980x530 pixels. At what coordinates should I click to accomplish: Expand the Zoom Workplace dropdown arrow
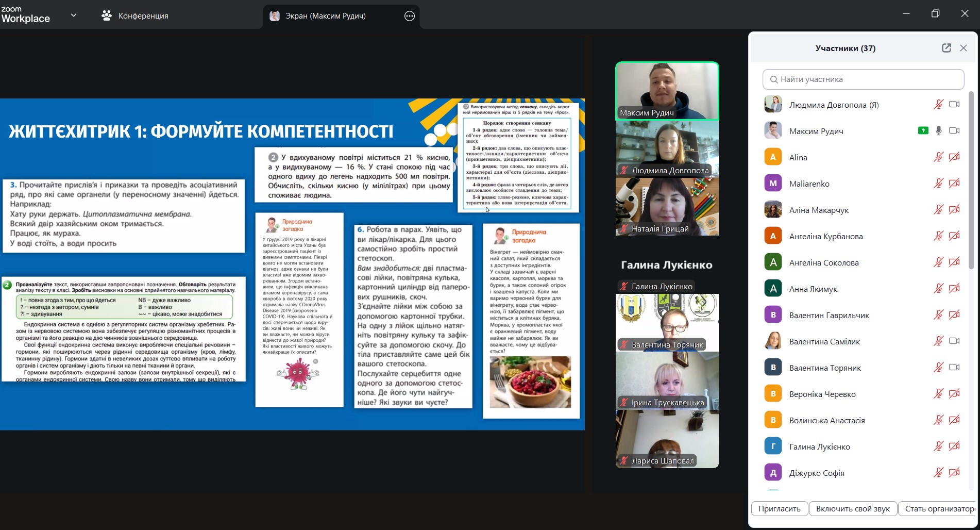click(74, 15)
